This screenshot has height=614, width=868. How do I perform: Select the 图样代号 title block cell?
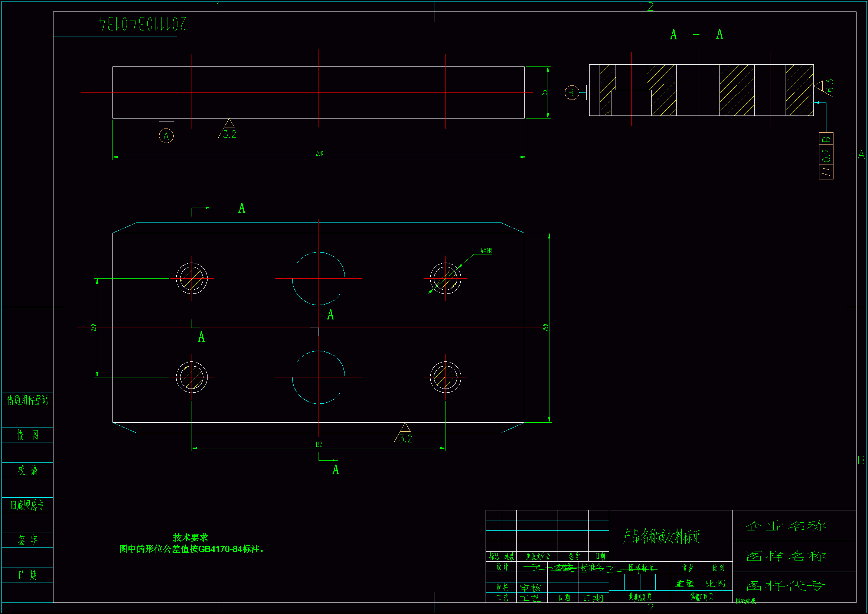[786, 586]
